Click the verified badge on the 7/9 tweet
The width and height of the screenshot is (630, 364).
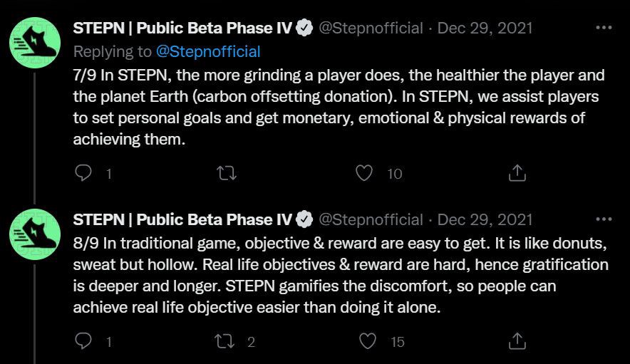[304, 28]
